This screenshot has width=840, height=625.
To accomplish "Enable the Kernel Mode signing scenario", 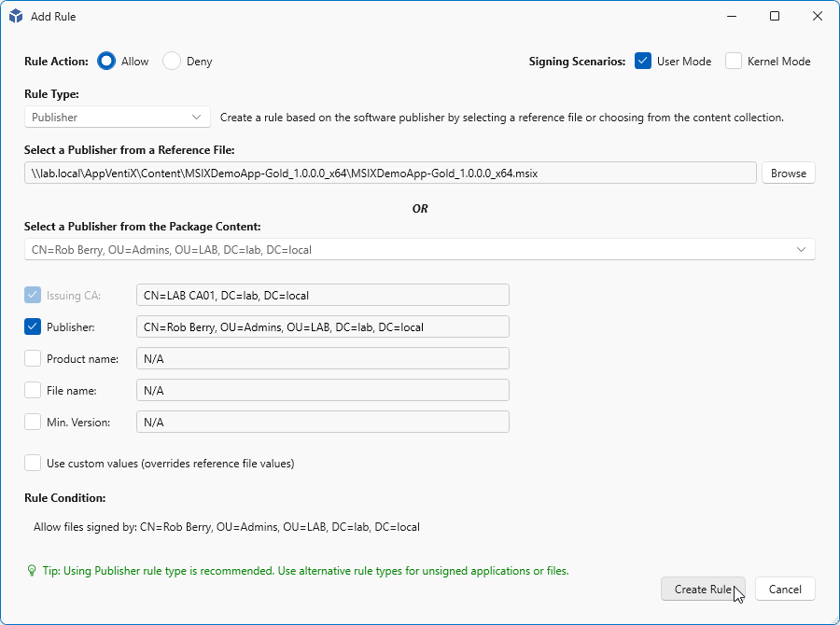I will [734, 61].
